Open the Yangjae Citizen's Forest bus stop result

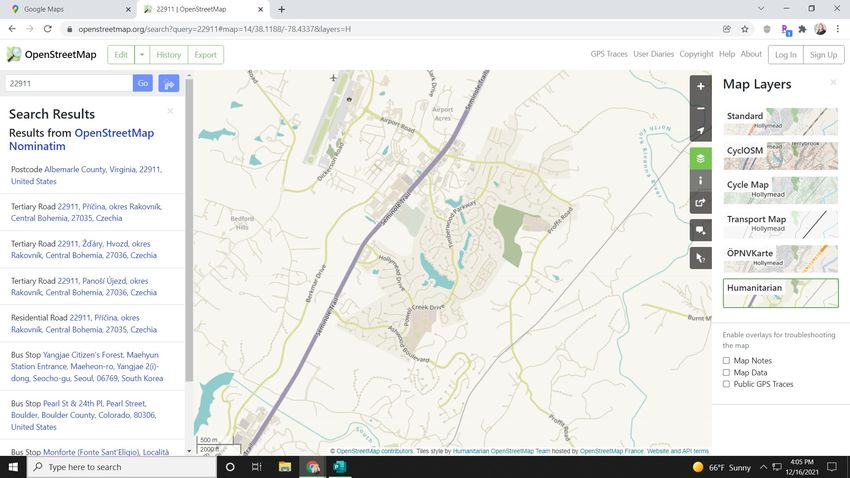pos(87,366)
